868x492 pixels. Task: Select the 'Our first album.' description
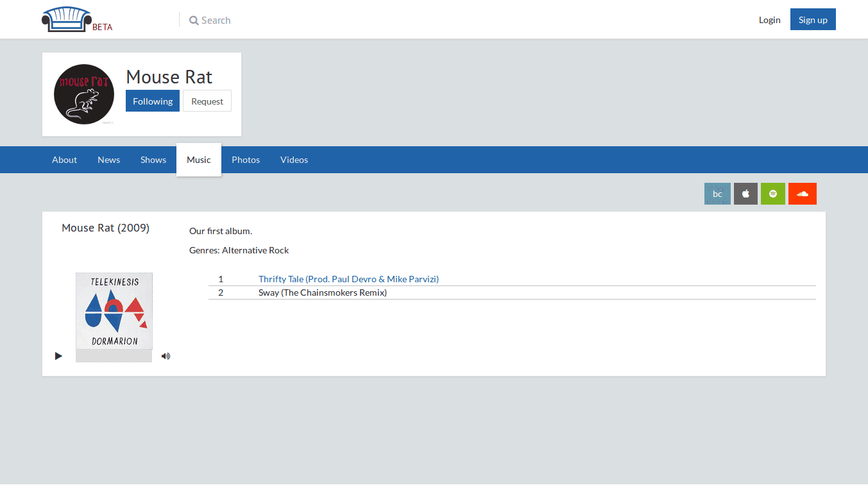tap(221, 231)
